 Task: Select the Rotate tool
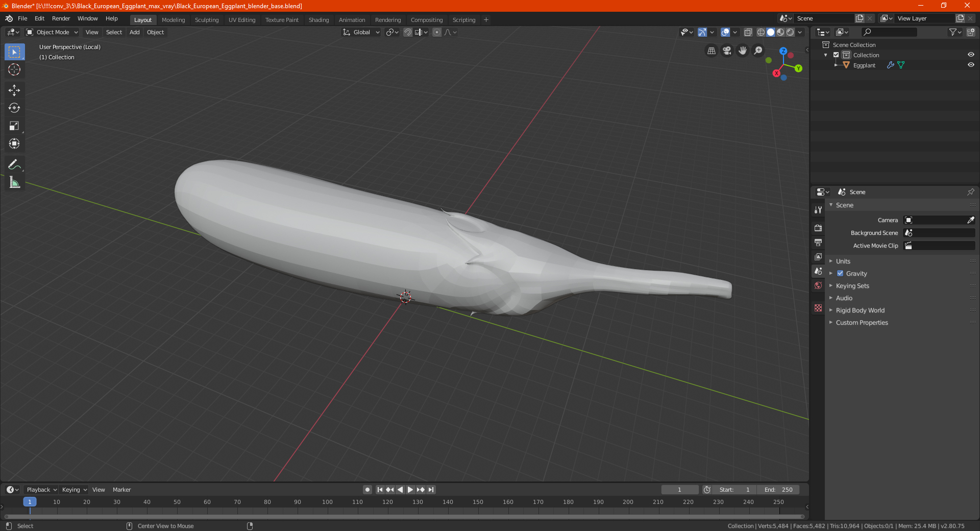14,108
